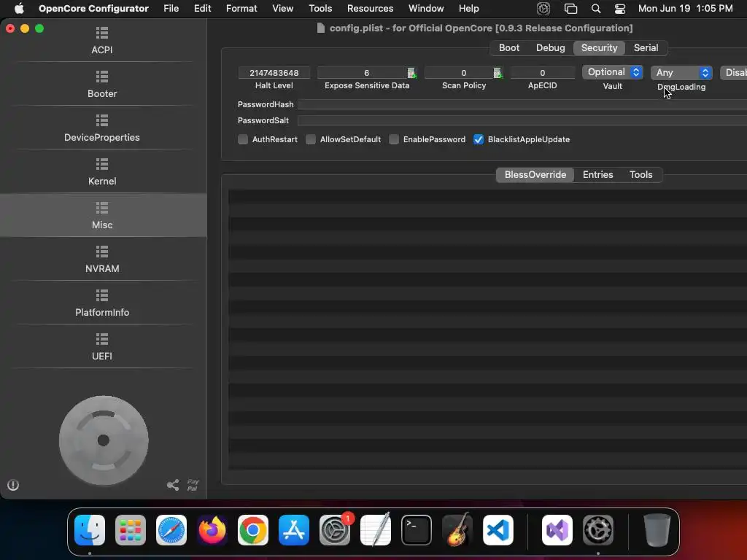Open the App Store from the Dock
The height and width of the screenshot is (560, 747).
tap(294, 530)
